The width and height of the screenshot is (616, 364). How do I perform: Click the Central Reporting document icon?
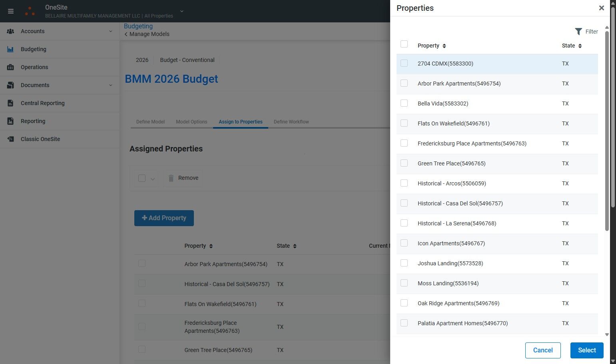(10, 103)
